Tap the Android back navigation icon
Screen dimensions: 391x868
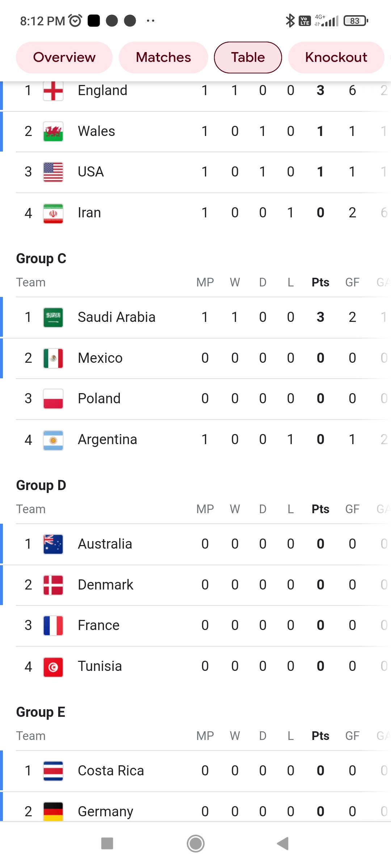tap(283, 843)
